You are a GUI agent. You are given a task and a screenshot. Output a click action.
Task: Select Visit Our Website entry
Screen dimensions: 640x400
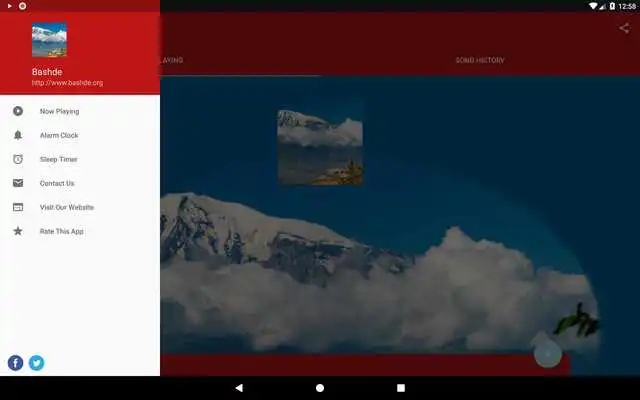80,207
